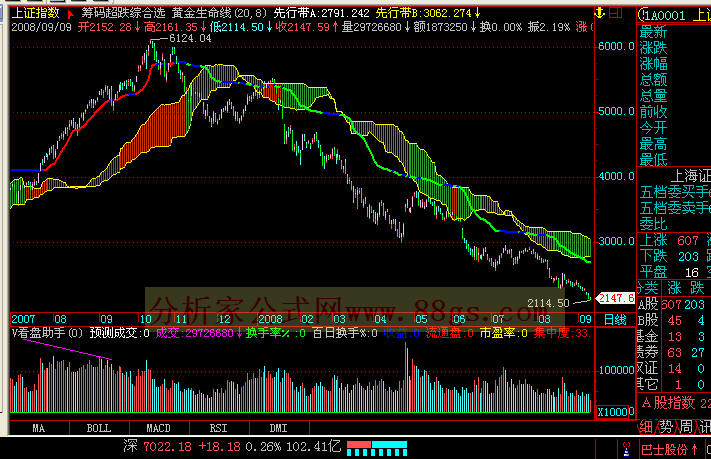The height and width of the screenshot is (459, 711).
Task: Click the 102.41亿 turnover value
Action: point(313,447)
